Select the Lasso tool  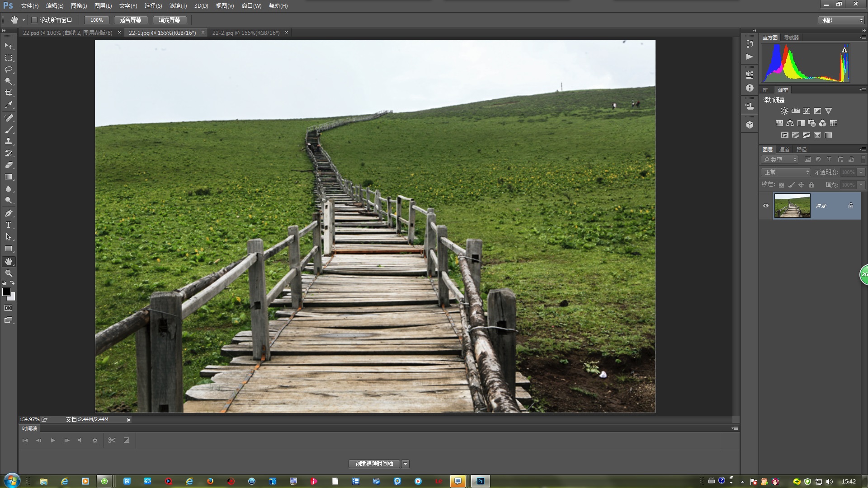point(9,70)
